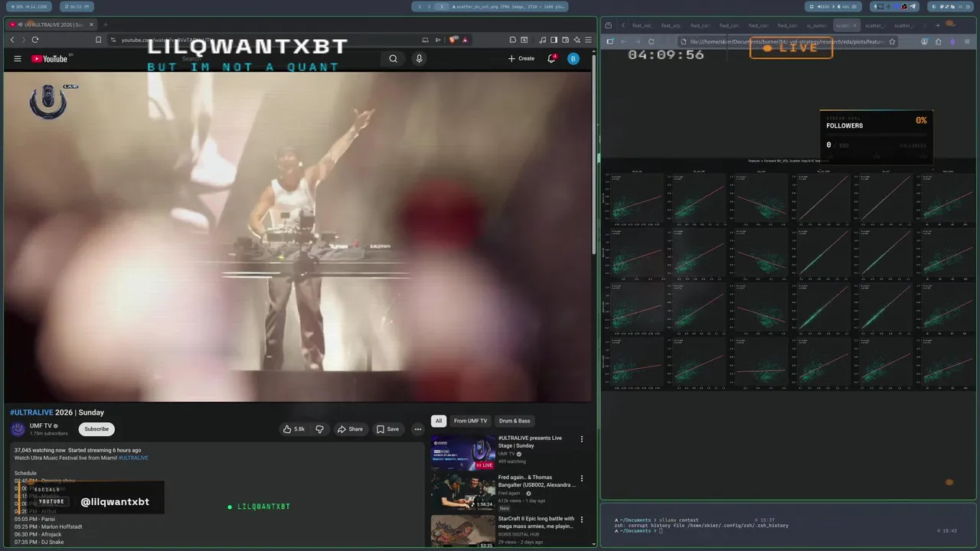This screenshot has width=980, height=551.
Task: Open the left browser's main menu
Action: (x=588, y=40)
